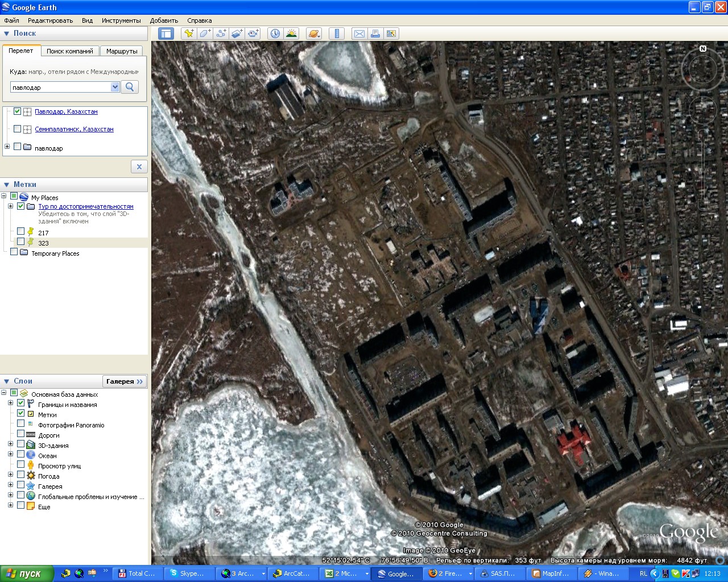
Task: Open the Тур по достопримечательностям link
Action: (x=85, y=206)
